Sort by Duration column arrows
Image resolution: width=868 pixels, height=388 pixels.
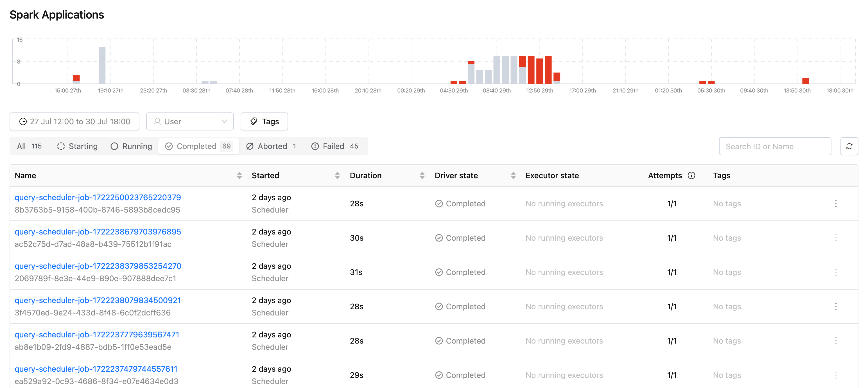(x=422, y=176)
